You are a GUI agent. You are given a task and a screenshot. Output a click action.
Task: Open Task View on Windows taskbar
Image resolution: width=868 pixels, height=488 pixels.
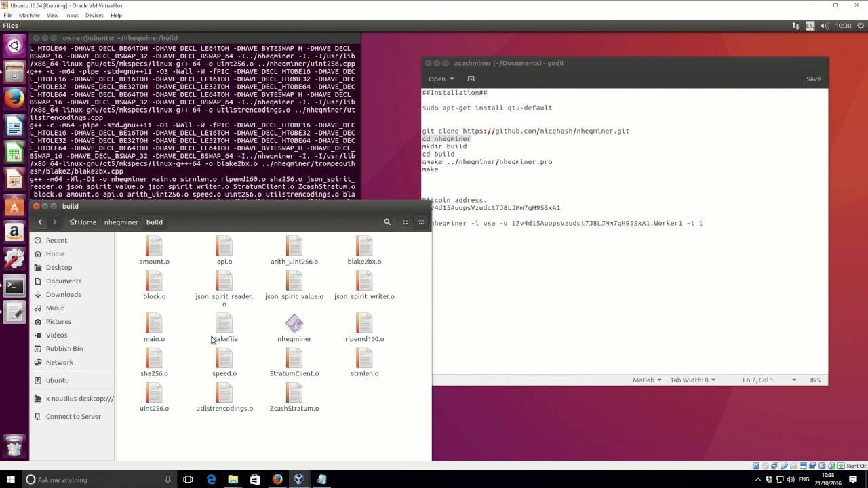[x=188, y=479]
